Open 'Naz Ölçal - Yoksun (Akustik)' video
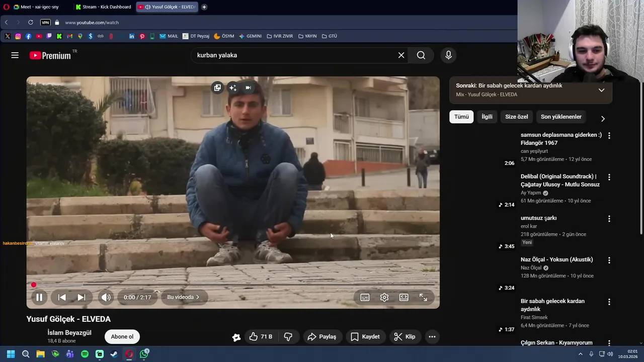Image resolution: width=644 pixels, height=362 pixels. 556,260
